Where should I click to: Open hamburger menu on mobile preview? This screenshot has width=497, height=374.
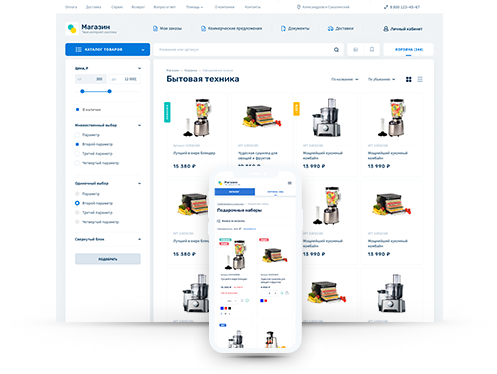[x=290, y=183]
